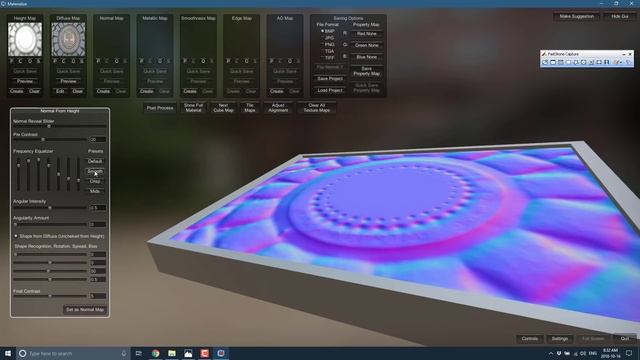The width and height of the screenshot is (640, 360).
Task: Click the Post Process button
Action: pos(160,108)
